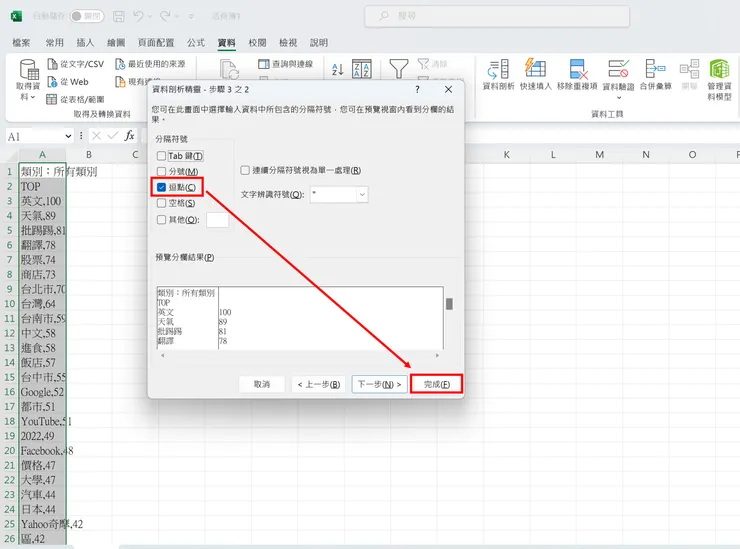Click the Save floppy disk icon

tap(118, 17)
